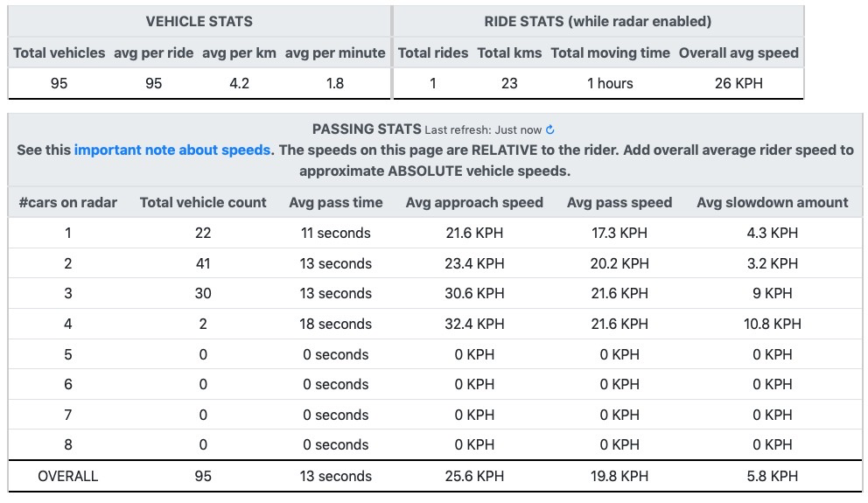Click the 18 seconds pass time cell
This screenshot has width=868, height=503.
pyautogui.click(x=335, y=324)
